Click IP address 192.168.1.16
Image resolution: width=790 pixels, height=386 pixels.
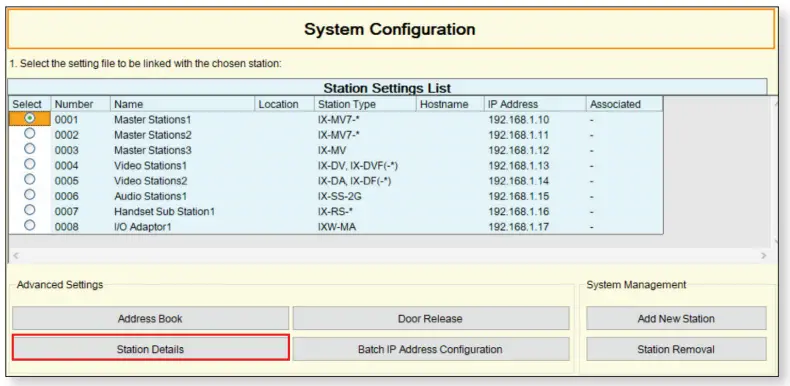(x=518, y=211)
